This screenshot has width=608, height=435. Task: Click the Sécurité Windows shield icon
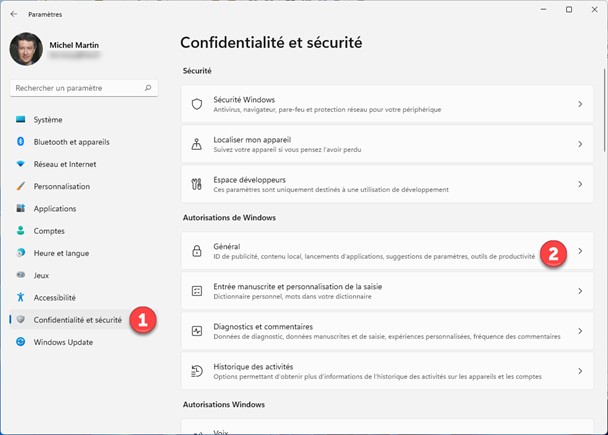click(197, 104)
